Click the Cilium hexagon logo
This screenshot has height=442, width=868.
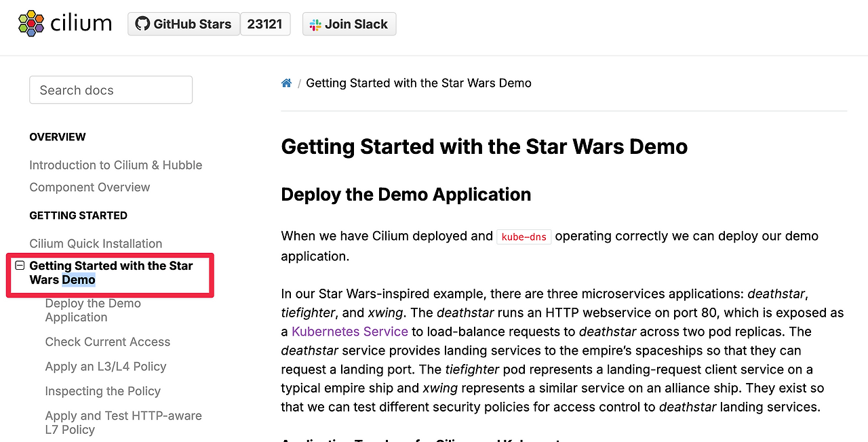coord(31,24)
